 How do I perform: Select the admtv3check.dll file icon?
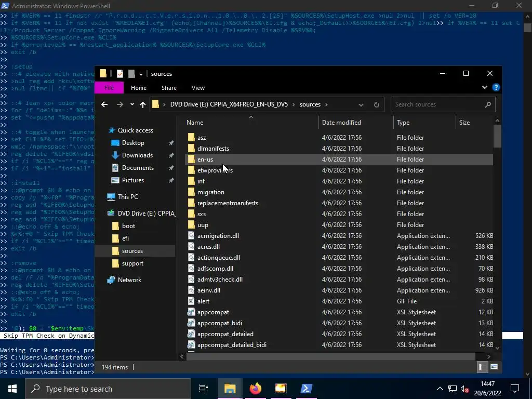tap(191, 279)
